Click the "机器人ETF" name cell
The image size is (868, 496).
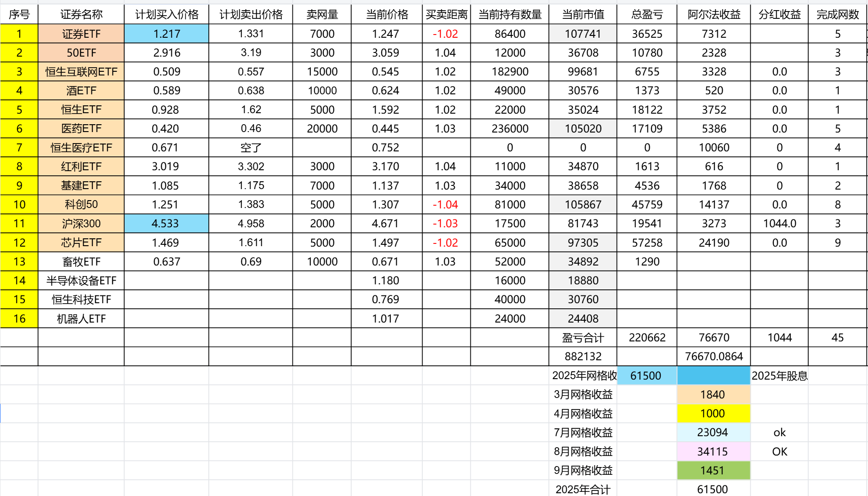81,318
